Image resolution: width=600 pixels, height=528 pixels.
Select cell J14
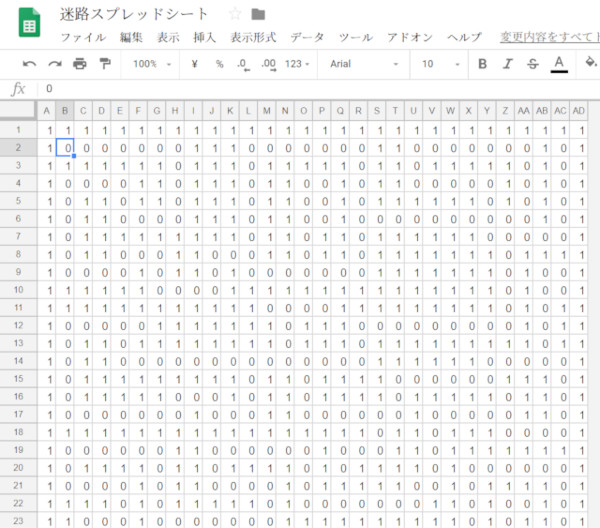click(212, 361)
